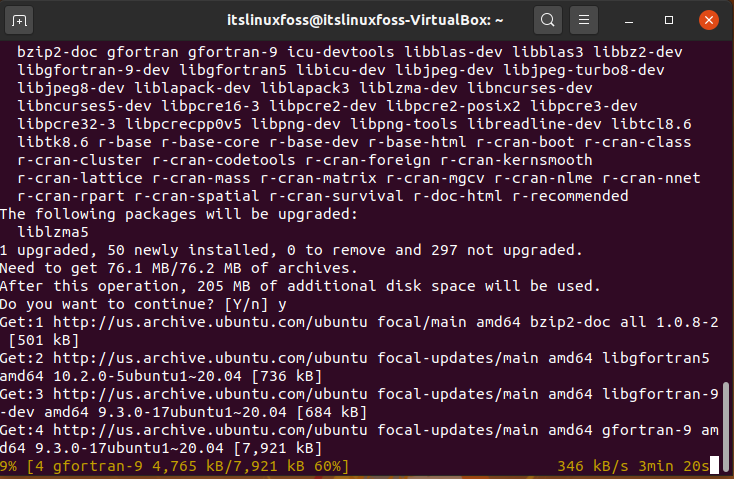
Task: Click the terminal scrollbar handle
Action: click(726, 427)
